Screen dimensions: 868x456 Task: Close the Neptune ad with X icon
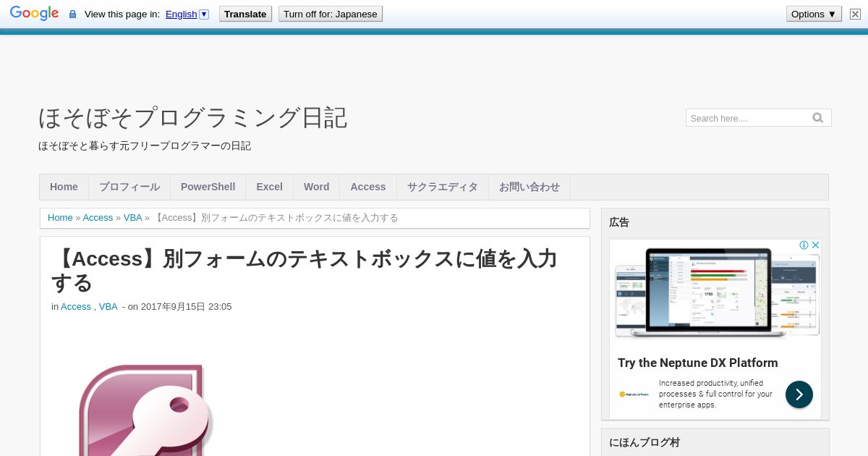tap(815, 245)
